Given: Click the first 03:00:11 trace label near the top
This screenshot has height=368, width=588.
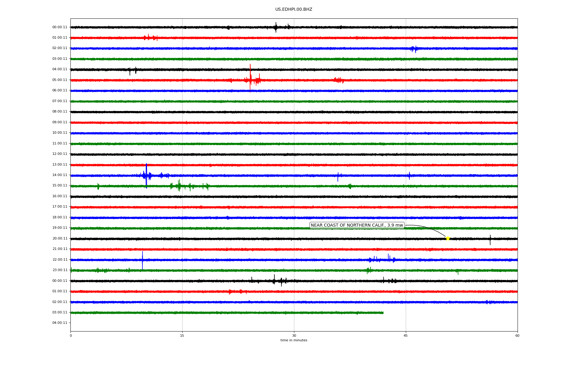Looking at the screenshot, I should coord(60,59).
